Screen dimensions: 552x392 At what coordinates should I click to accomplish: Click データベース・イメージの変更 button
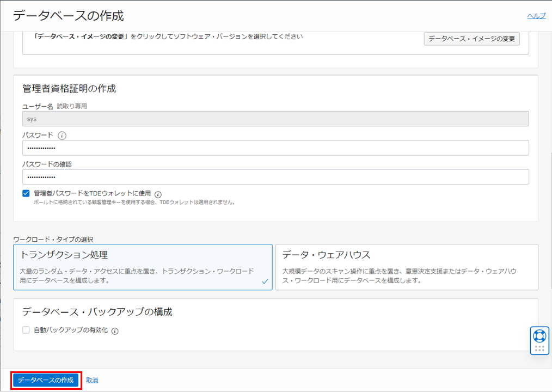pos(471,39)
